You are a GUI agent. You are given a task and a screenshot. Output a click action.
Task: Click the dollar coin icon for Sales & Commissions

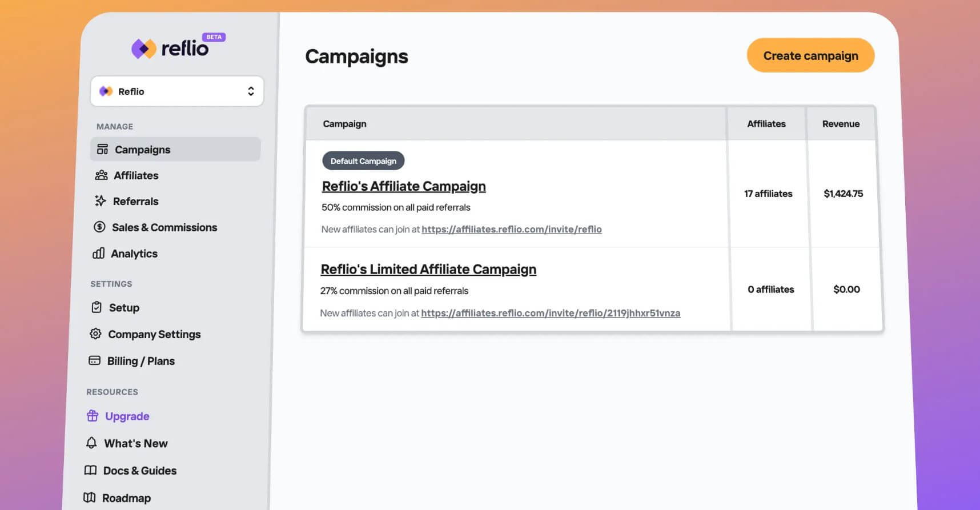pyautogui.click(x=99, y=227)
